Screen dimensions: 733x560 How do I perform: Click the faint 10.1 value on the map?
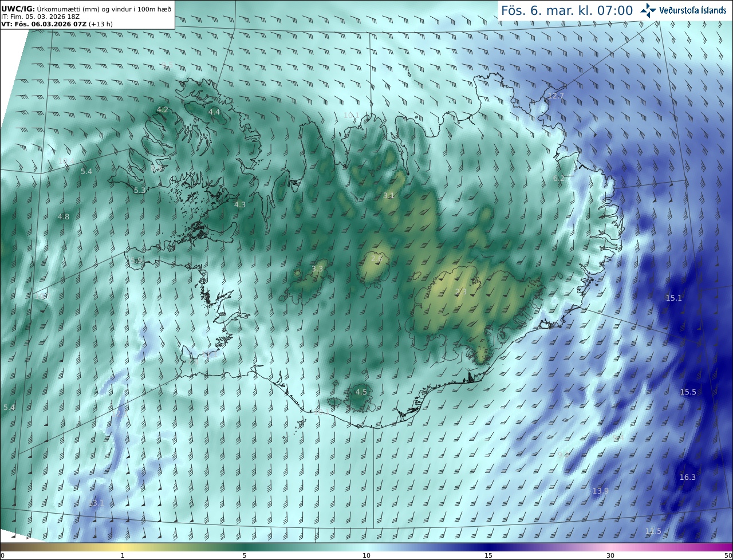[352, 115]
